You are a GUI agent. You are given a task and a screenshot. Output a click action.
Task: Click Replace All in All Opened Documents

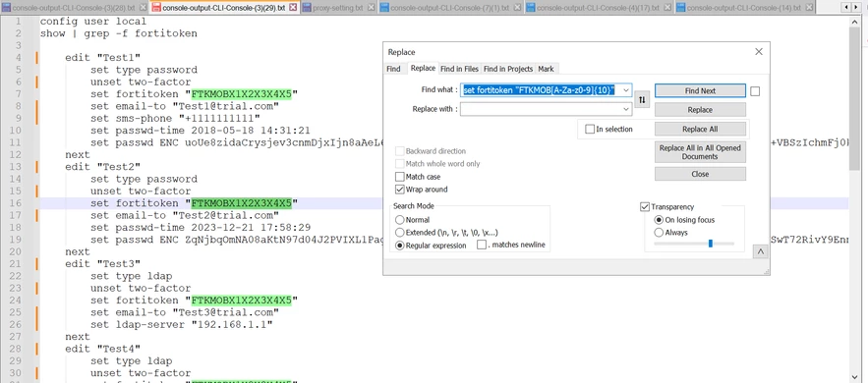[x=700, y=152]
